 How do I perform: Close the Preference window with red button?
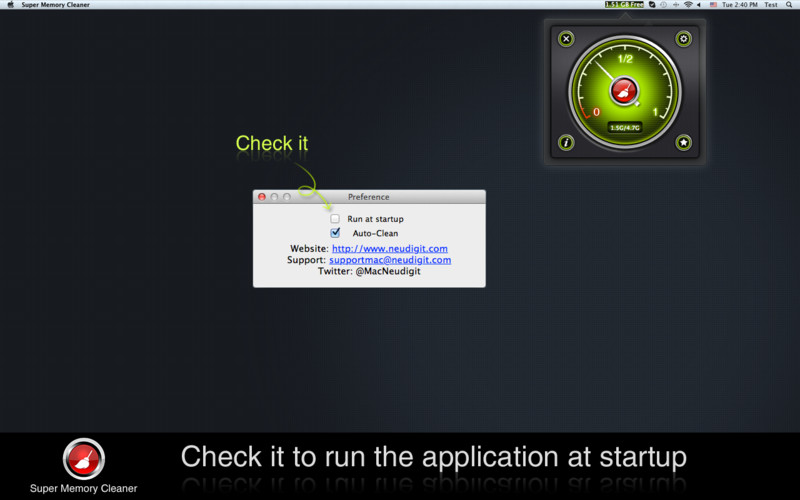(x=262, y=197)
